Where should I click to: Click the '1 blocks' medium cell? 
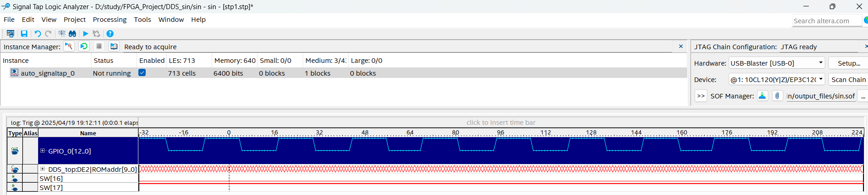tap(318, 73)
